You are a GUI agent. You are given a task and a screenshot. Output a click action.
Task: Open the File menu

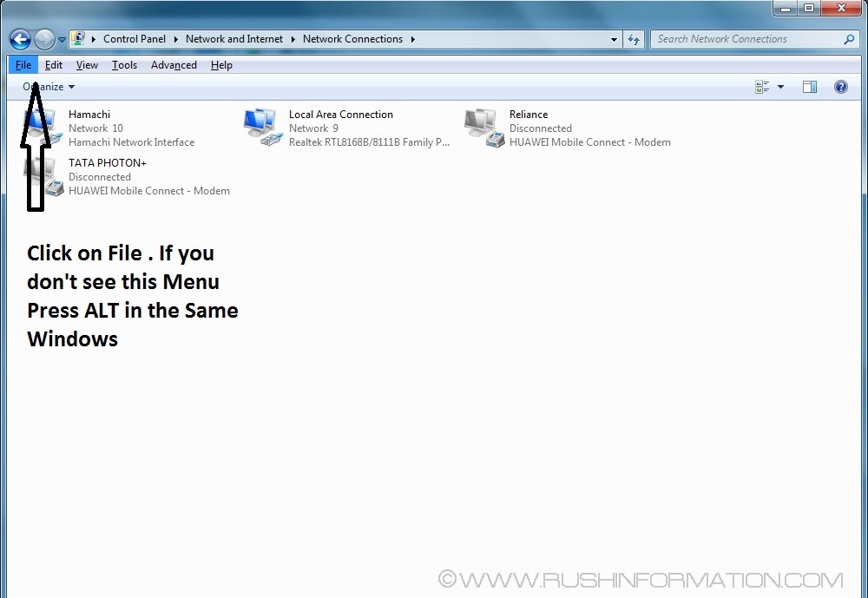pos(23,65)
